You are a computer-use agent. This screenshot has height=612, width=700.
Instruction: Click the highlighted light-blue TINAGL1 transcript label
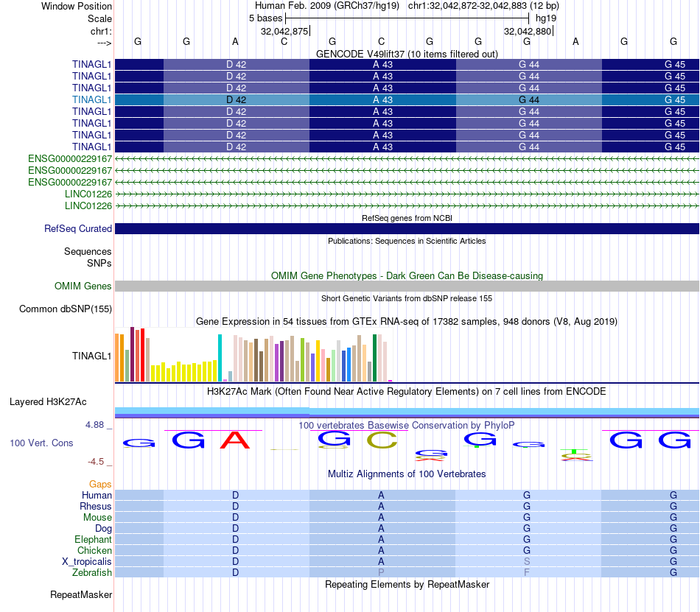(x=91, y=99)
